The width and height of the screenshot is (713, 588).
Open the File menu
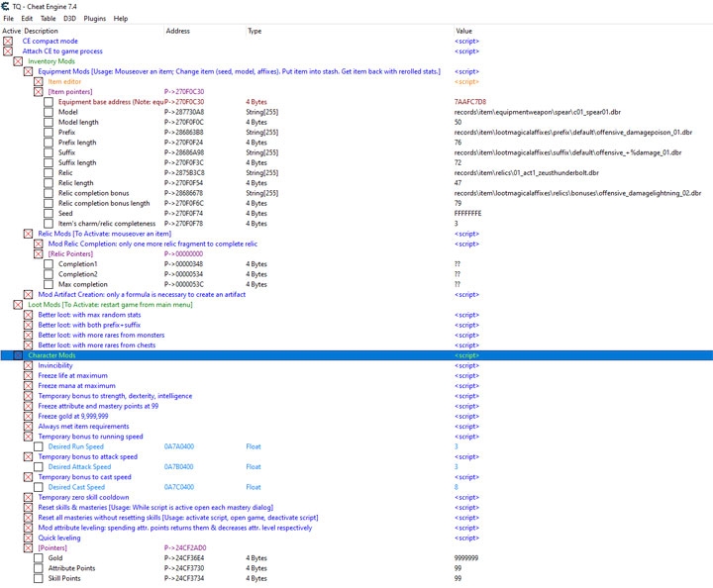point(8,18)
